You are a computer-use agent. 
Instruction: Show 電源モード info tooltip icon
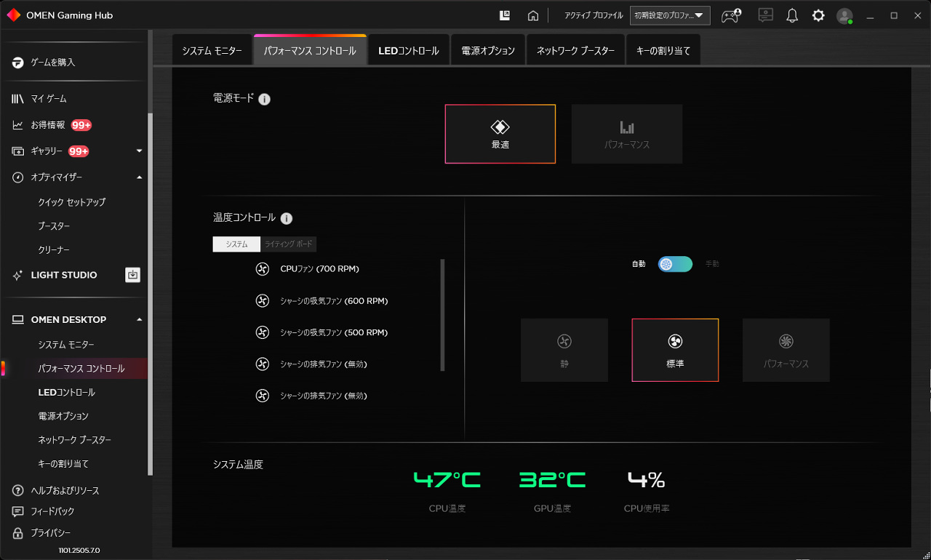(265, 99)
